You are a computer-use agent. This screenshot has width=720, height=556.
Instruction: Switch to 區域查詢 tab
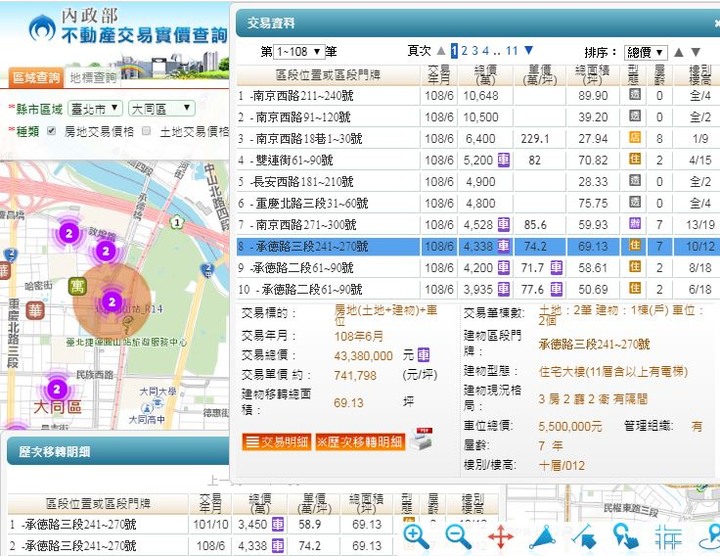(x=36, y=78)
